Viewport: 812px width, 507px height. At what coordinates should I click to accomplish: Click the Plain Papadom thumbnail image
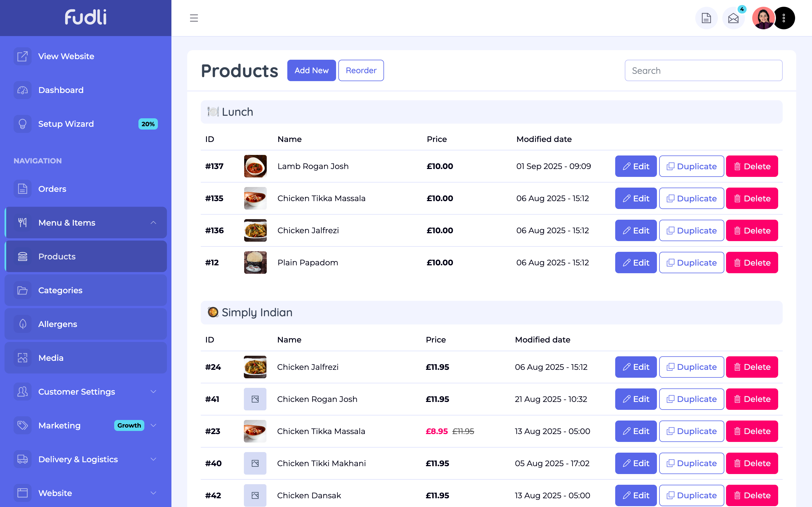255,263
